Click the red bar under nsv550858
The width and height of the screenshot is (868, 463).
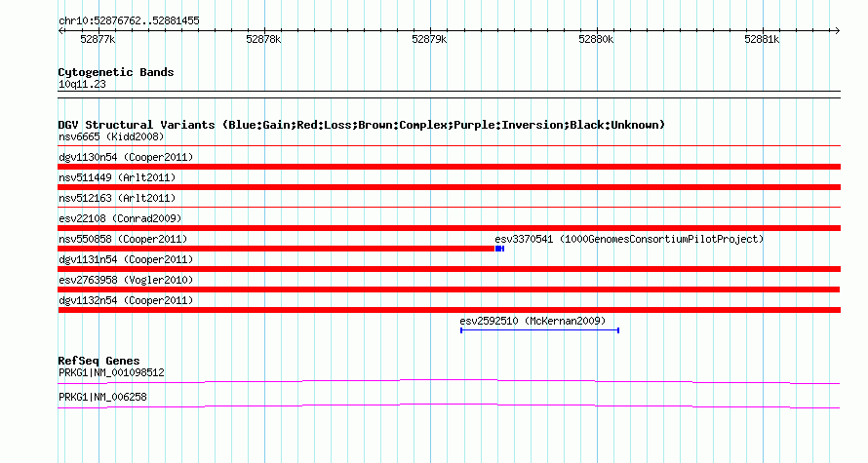coord(276,249)
